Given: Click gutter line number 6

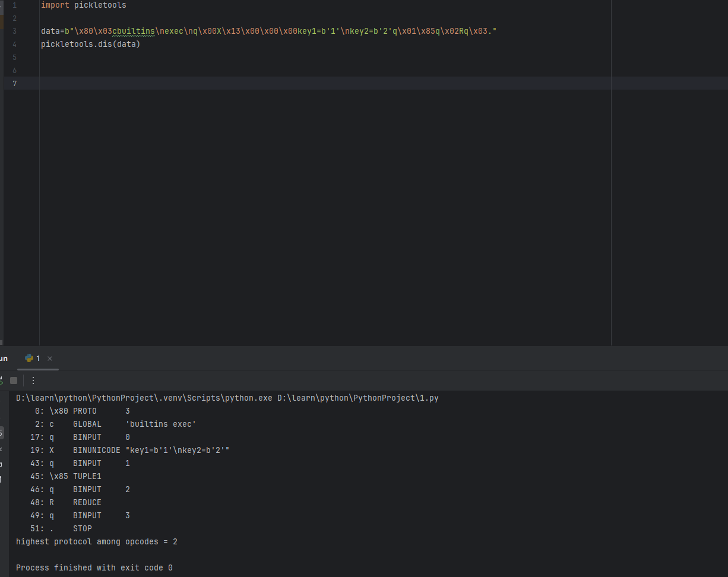Looking at the screenshot, I should click(15, 70).
